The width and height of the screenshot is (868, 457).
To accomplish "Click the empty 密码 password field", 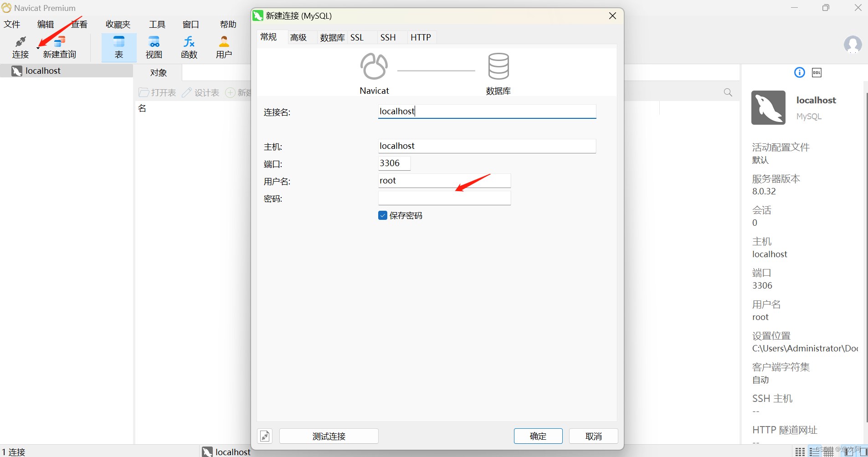I will pos(444,198).
